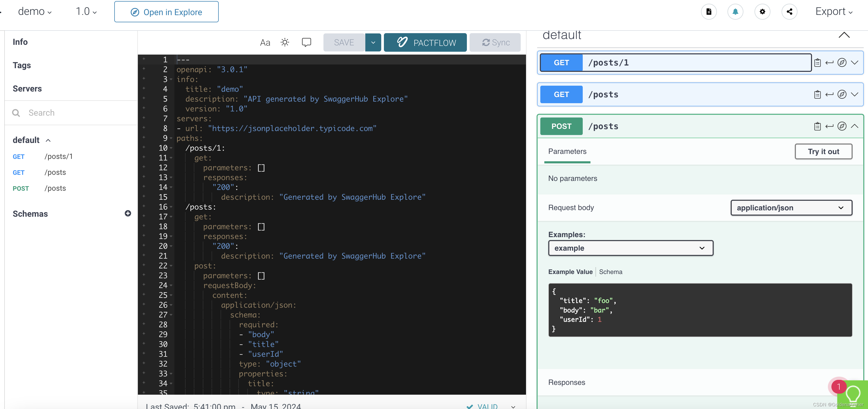Expand GET /posts/1 operation chevron

854,63
